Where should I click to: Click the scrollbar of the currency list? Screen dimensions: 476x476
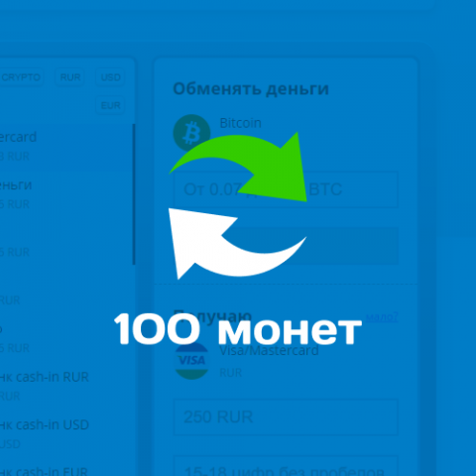pyautogui.click(x=134, y=194)
